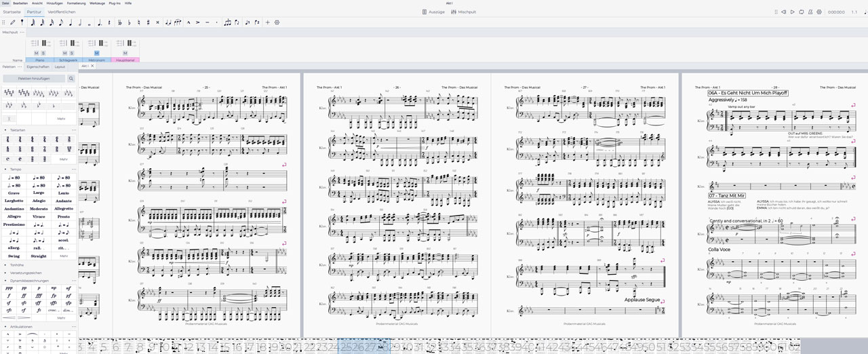Image resolution: width=868 pixels, height=354 pixels.
Task: Collapse the Dynamikbezeichnungen palette
Action: point(5,280)
